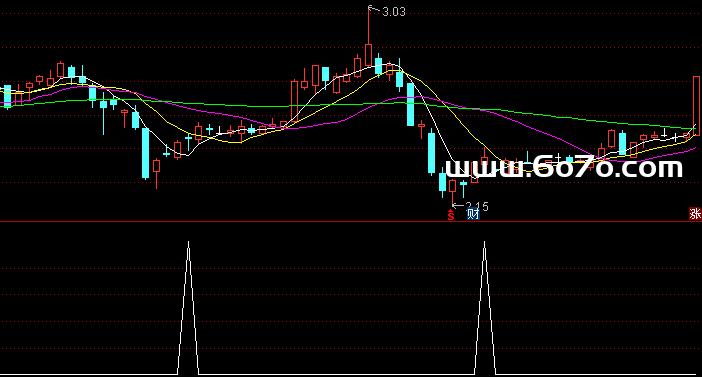This screenshot has width=702, height=377.
Task: Click the second indicator spike peak
Action: point(484,243)
